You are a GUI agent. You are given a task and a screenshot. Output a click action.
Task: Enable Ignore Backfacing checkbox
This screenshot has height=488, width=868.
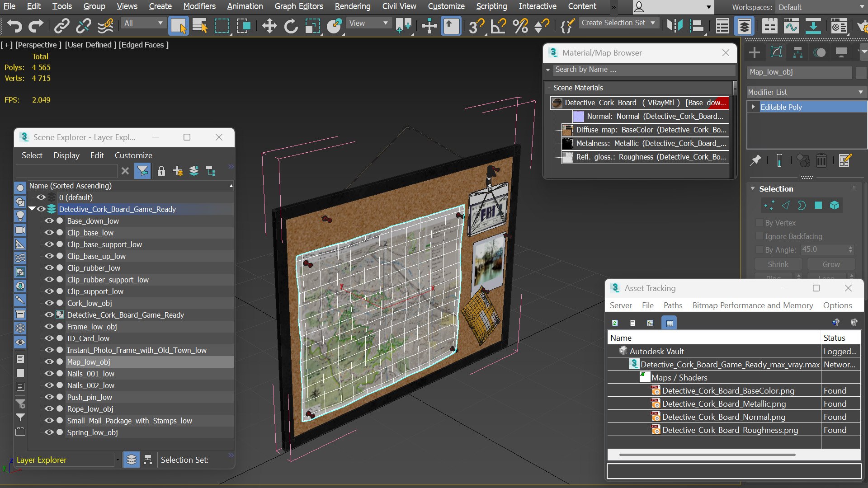pyautogui.click(x=759, y=236)
